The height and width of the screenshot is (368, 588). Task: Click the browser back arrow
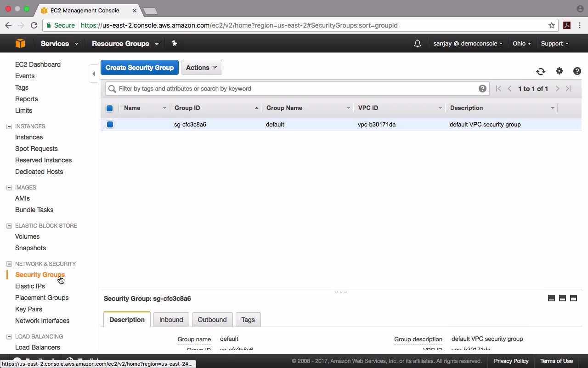point(8,25)
